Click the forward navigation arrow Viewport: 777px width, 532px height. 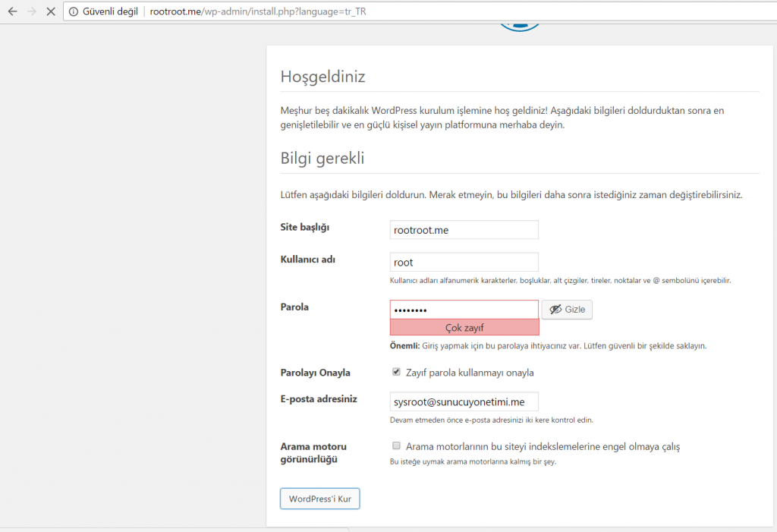(x=32, y=11)
